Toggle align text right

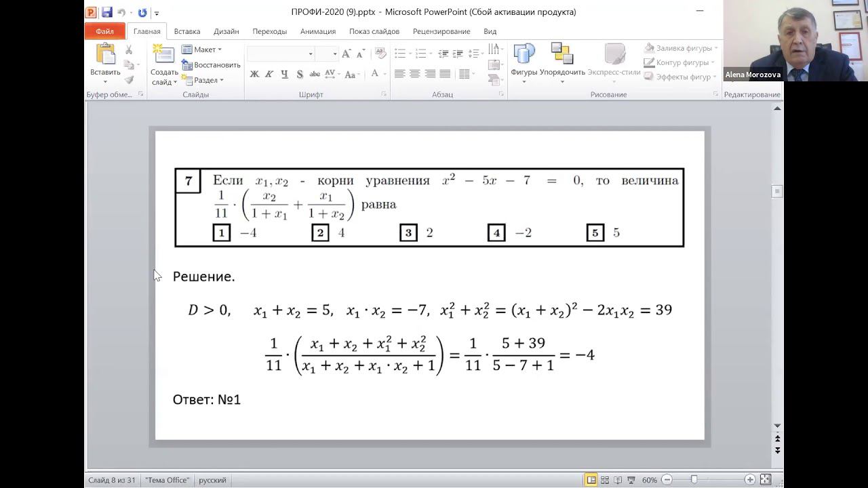click(430, 74)
